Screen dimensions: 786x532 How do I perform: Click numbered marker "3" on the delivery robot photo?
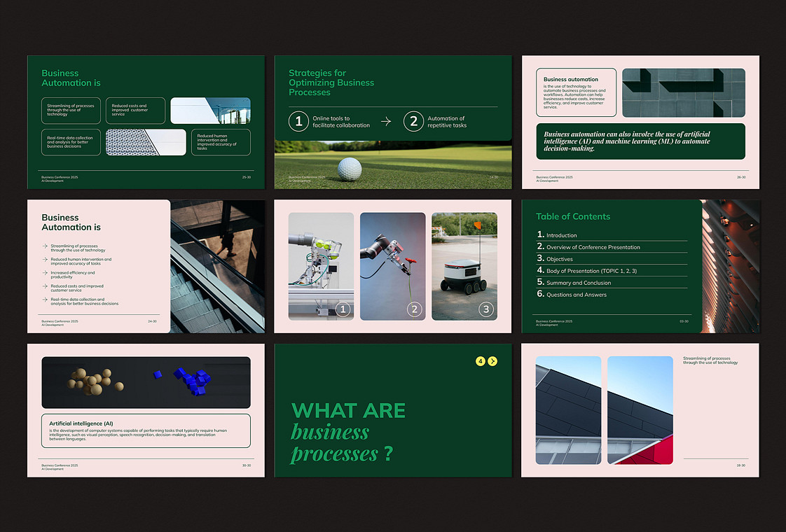(x=486, y=309)
